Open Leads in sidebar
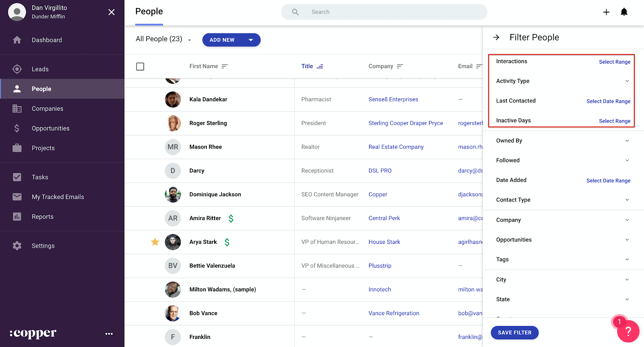The height and width of the screenshot is (347, 644). coord(40,69)
